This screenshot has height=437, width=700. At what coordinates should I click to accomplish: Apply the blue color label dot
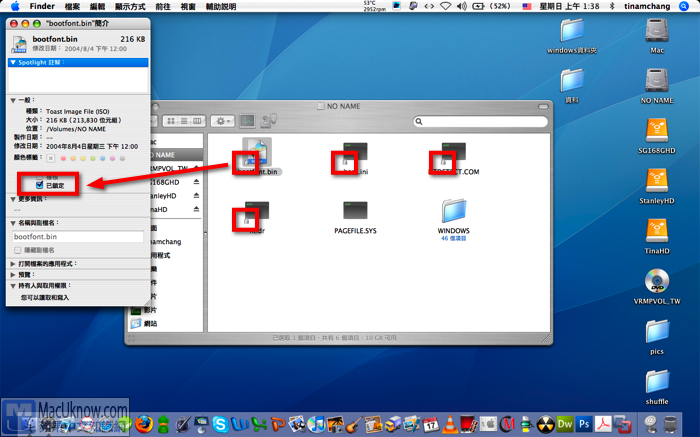pos(103,158)
